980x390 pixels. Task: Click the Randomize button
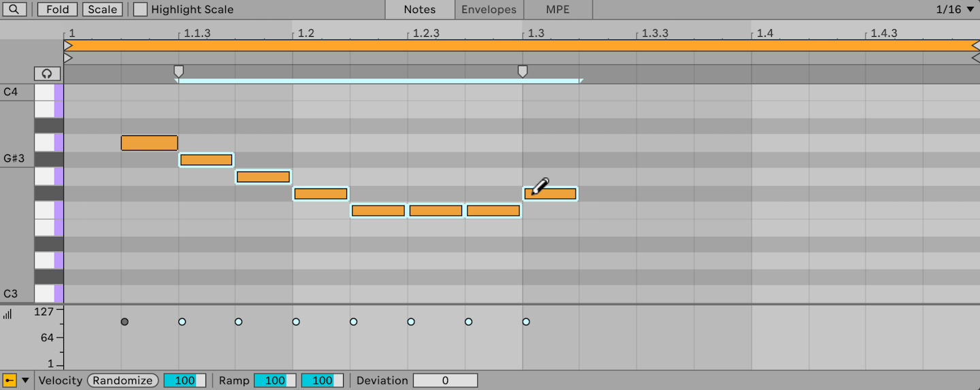click(122, 380)
